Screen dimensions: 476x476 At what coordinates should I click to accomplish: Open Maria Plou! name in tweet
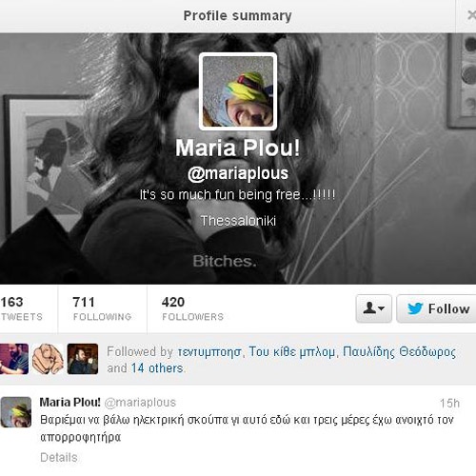(x=69, y=403)
